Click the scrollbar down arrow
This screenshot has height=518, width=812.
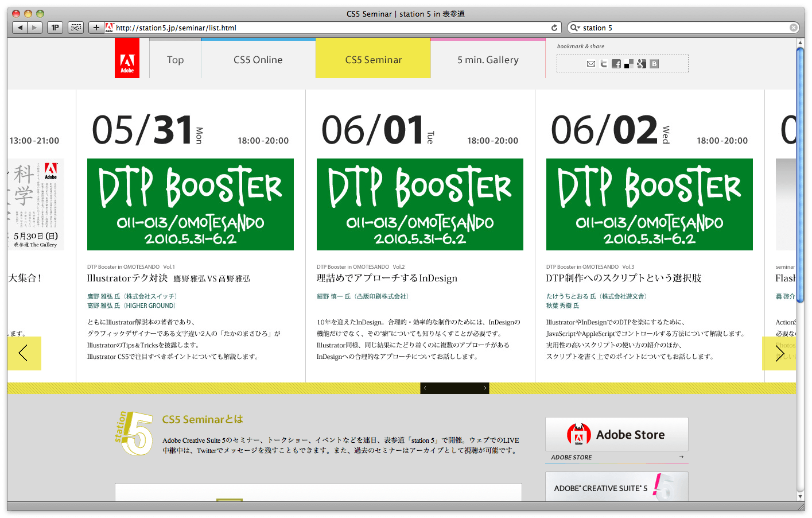tap(801, 497)
